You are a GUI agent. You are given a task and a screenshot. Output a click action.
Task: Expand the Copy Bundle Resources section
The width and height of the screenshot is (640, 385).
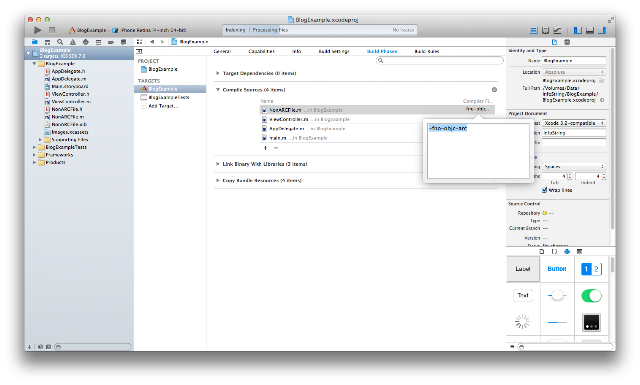pos(218,180)
